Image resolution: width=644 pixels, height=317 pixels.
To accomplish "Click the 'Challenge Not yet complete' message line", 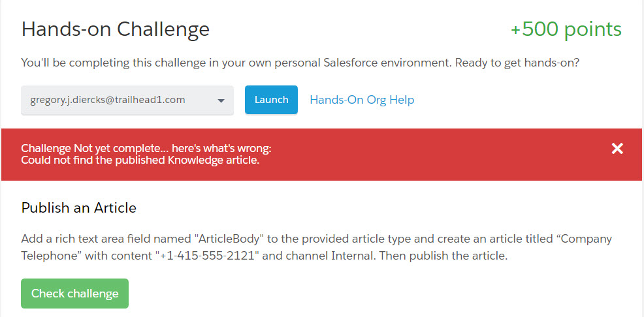I will (146, 148).
